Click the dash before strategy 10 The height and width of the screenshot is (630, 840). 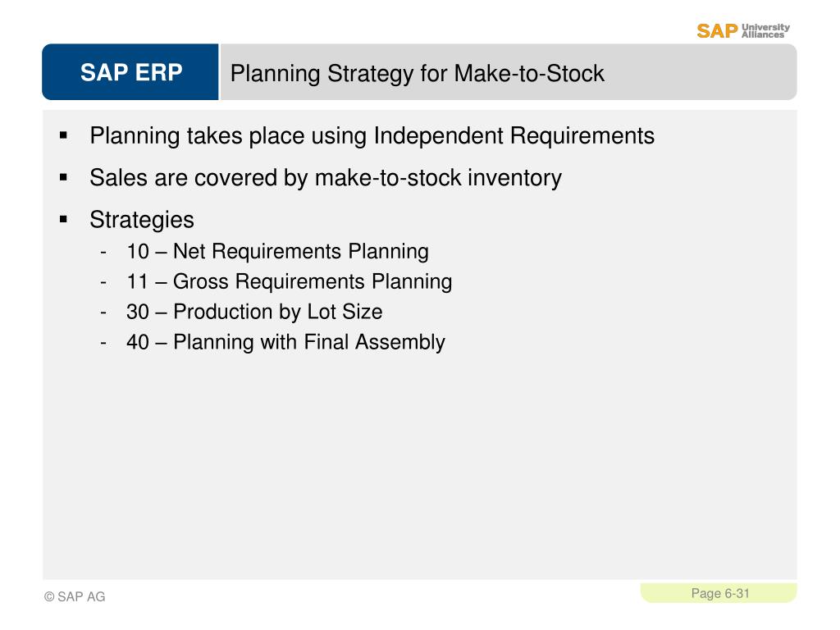(103, 252)
